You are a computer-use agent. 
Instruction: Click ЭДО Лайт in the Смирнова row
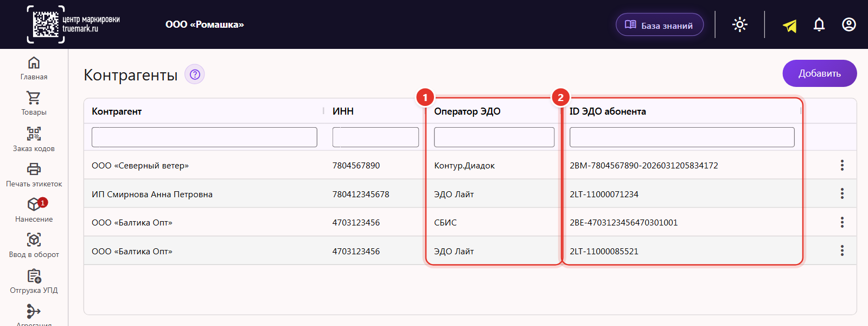(454, 195)
